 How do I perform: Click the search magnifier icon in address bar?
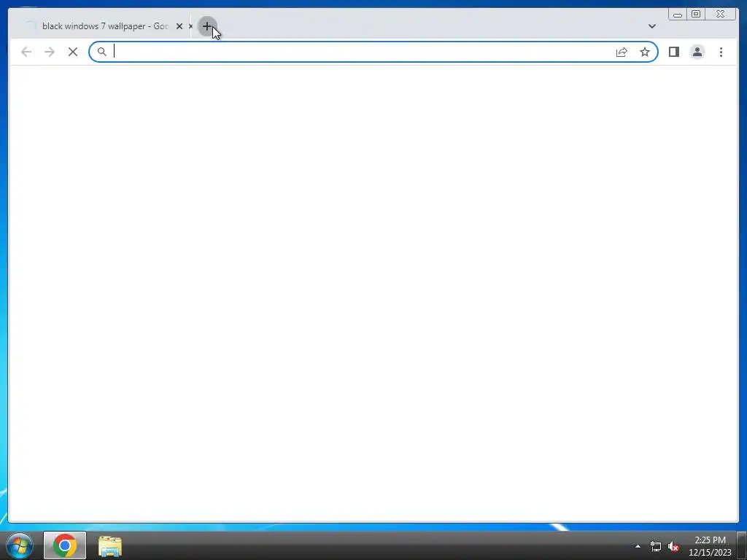[x=101, y=52]
